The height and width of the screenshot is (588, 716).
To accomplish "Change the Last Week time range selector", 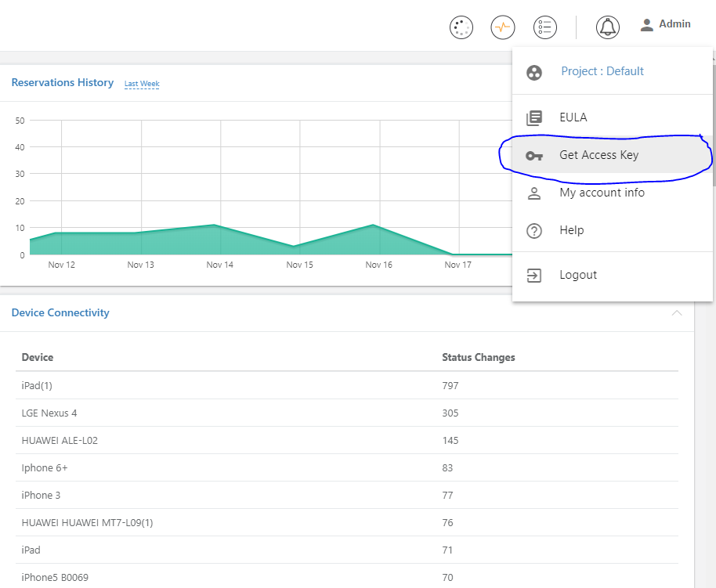I will (x=142, y=84).
